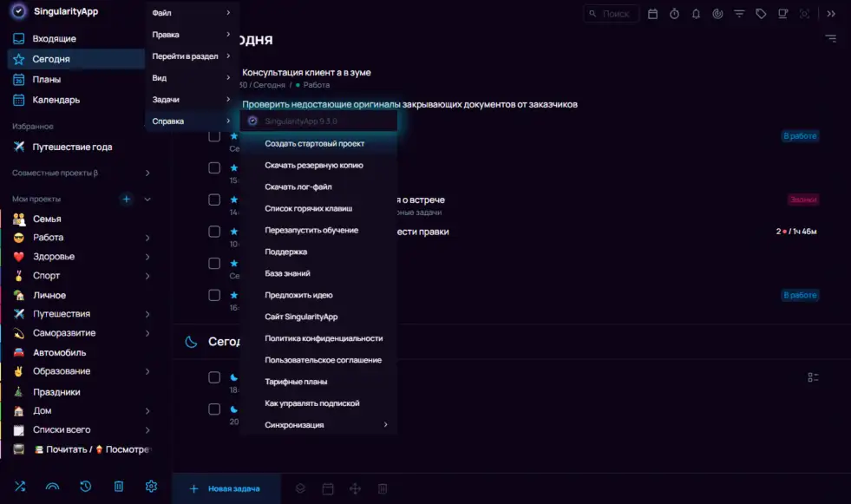Open the filter panel icon
The width and height of the screenshot is (851, 504).
pyautogui.click(x=739, y=14)
